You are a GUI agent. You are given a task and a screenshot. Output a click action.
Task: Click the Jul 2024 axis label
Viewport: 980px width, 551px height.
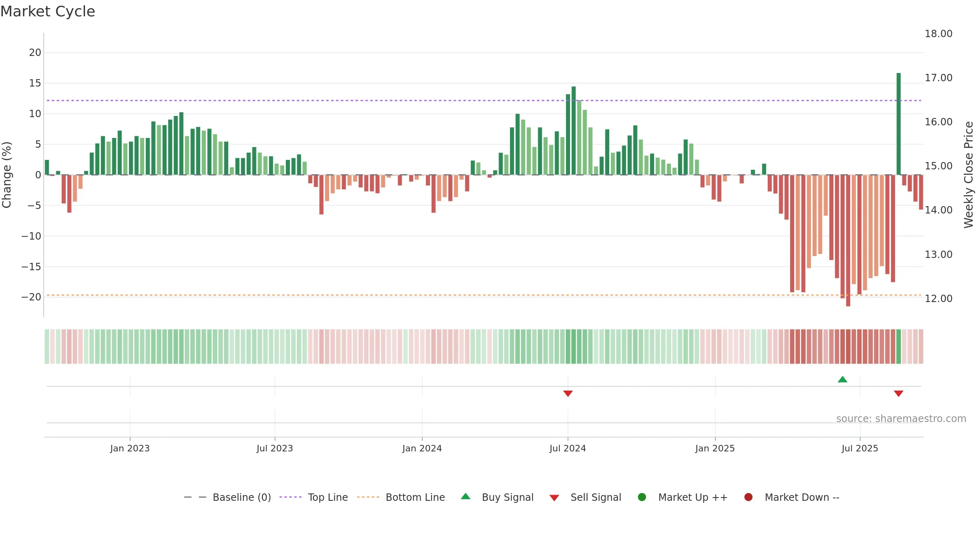coord(568,449)
